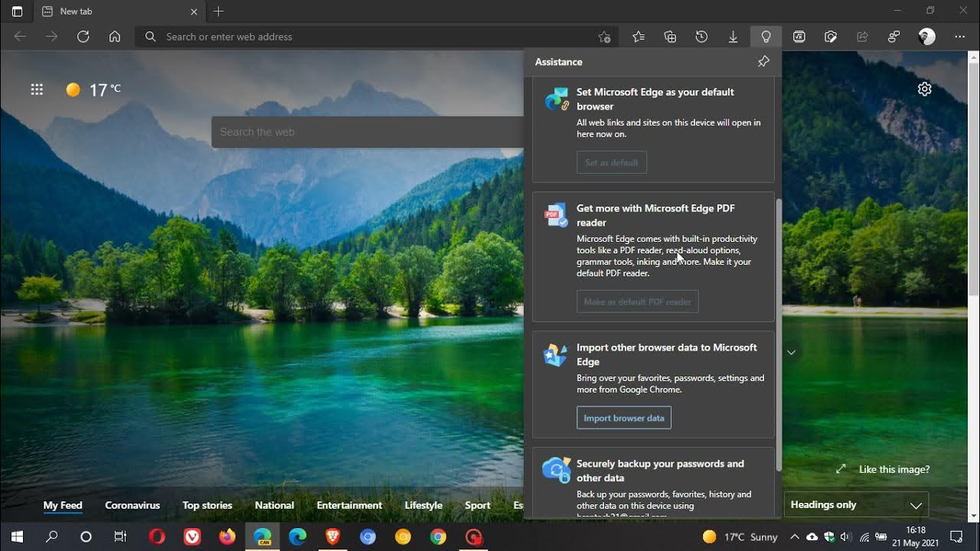Open tab actions menu icon
The width and height of the screenshot is (980, 551).
[x=17, y=11]
